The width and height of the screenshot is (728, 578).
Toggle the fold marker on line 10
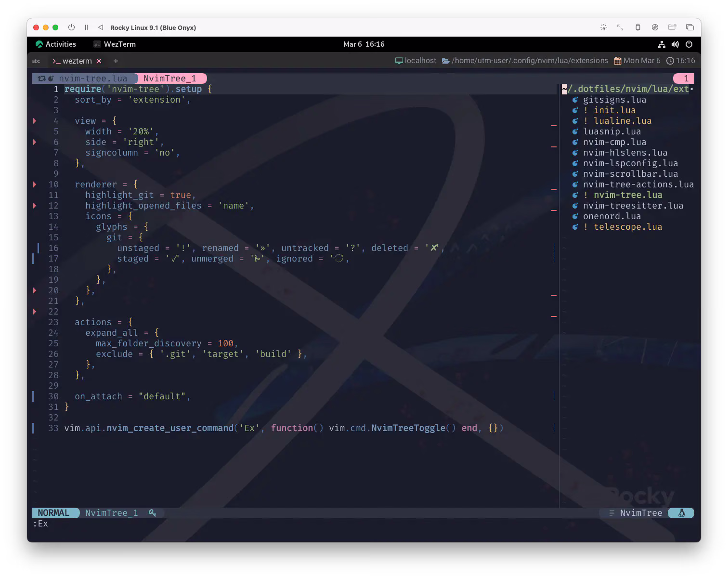point(34,184)
